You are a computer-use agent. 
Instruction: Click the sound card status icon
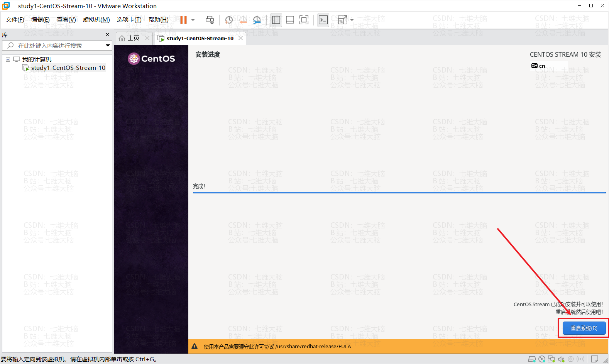(561, 359)
